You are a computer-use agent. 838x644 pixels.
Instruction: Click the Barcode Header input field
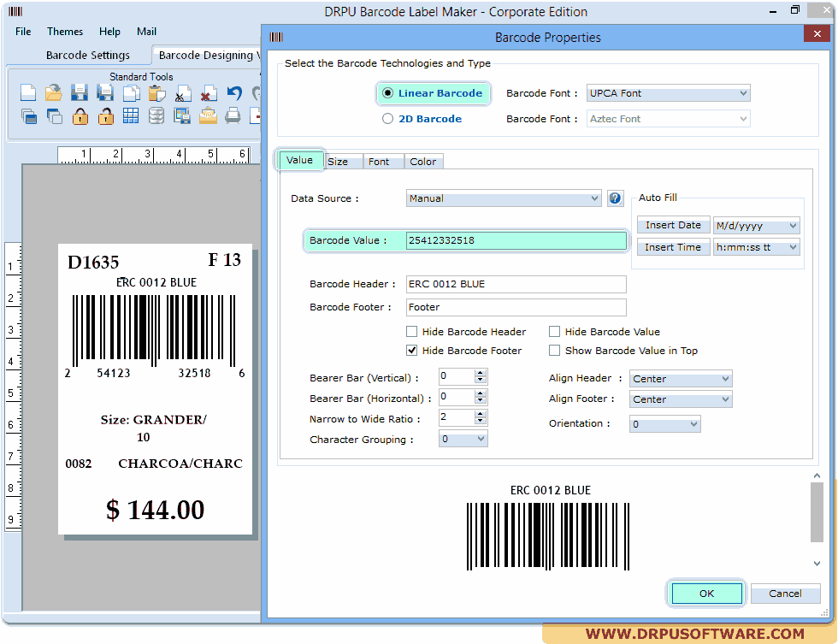pos(516,284)
